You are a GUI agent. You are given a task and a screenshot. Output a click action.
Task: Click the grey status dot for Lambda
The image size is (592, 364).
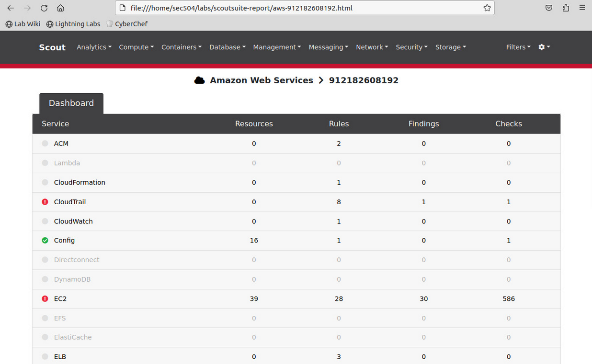pos(45,163)
